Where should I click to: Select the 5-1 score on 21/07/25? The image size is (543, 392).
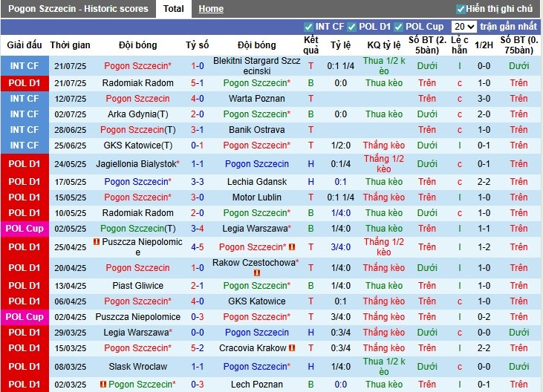coord(198,83)
